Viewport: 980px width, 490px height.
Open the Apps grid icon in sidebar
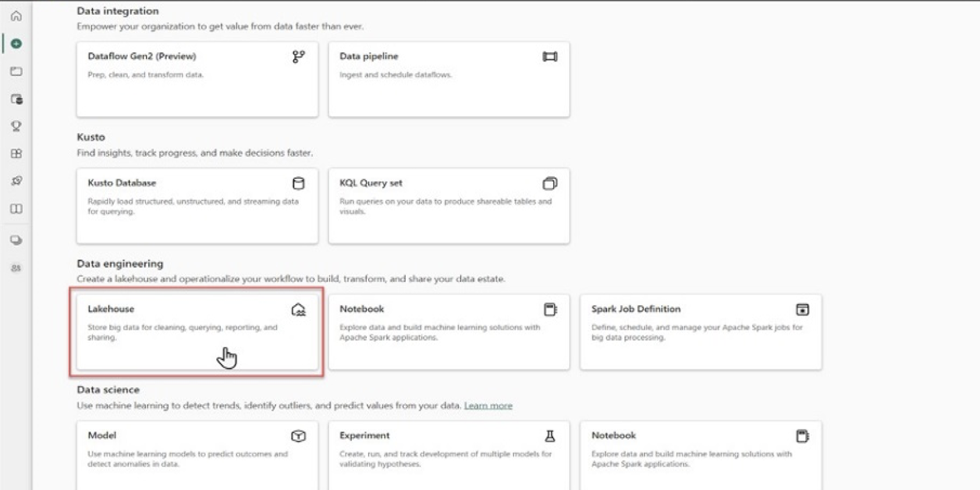click(x=16, y=154)
